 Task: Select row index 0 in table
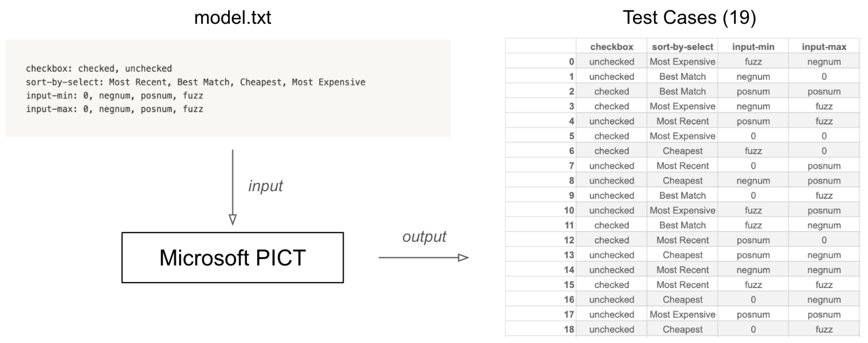pos(571,62)
